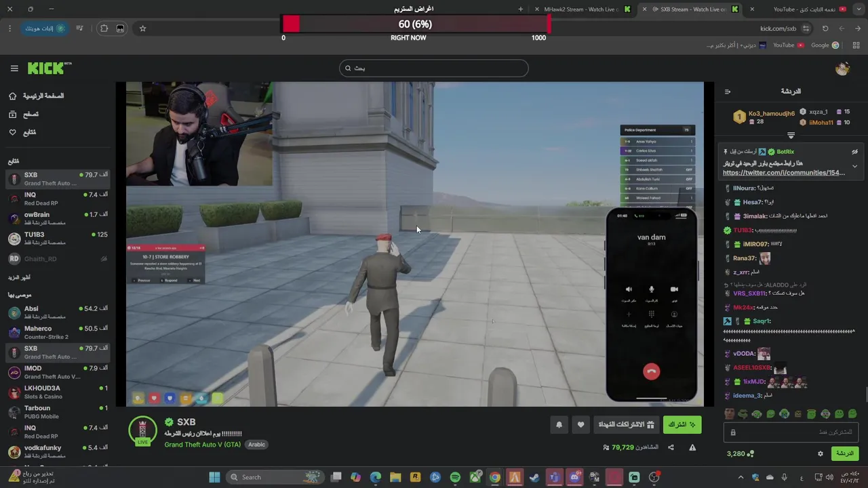Screen dimensions: 868x488
Task: Open browser extensions puzzle icon
Action: coord(104,28)
